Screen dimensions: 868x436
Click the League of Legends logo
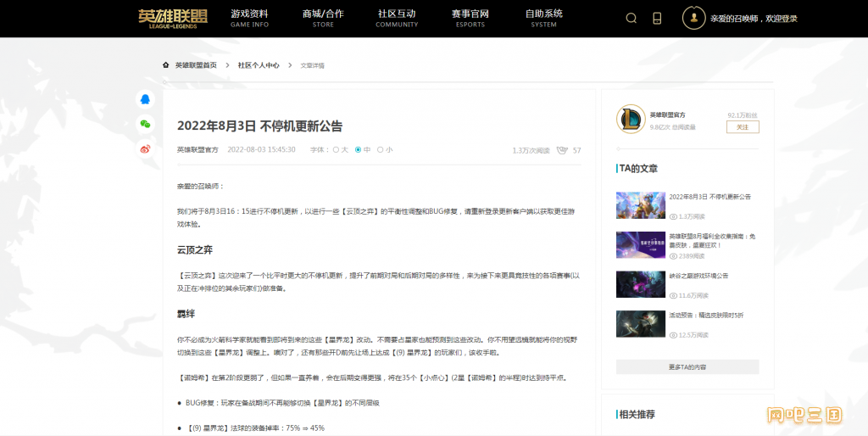coord(173,19)
